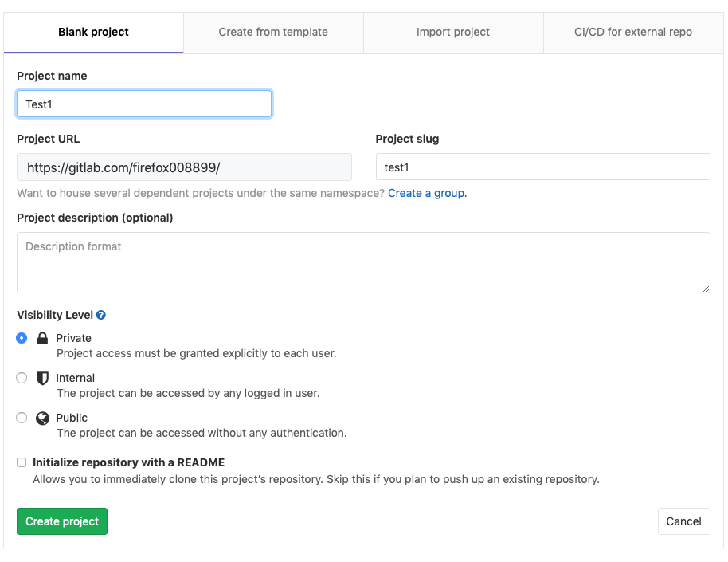
Task: Open the Create from template tab
Action: pyautogui.click(x=273, y=33)
